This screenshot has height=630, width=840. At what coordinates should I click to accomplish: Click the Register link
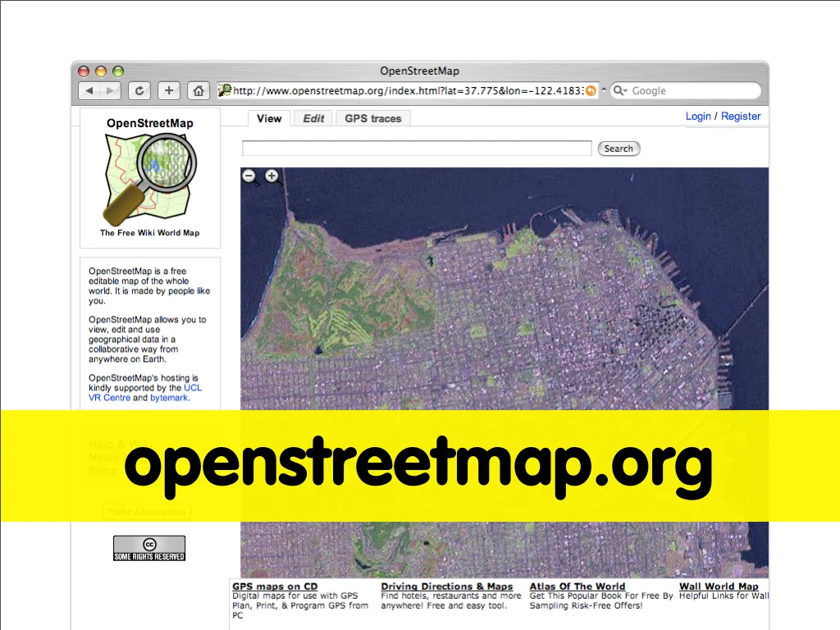pyautogui.click(x=741, y=116)
